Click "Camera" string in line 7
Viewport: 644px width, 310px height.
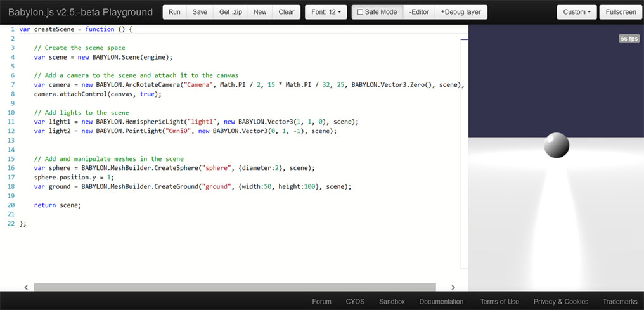tap(198, 85)
